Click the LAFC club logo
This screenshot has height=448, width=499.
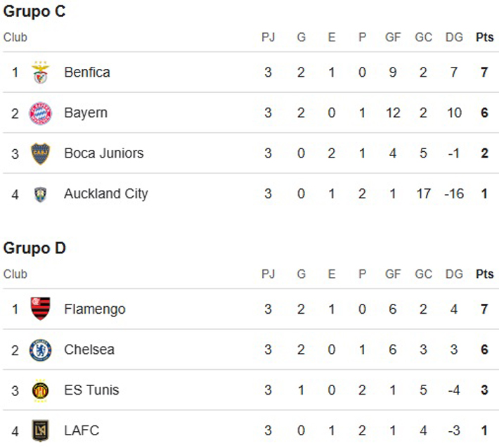[x=40, y=430]
